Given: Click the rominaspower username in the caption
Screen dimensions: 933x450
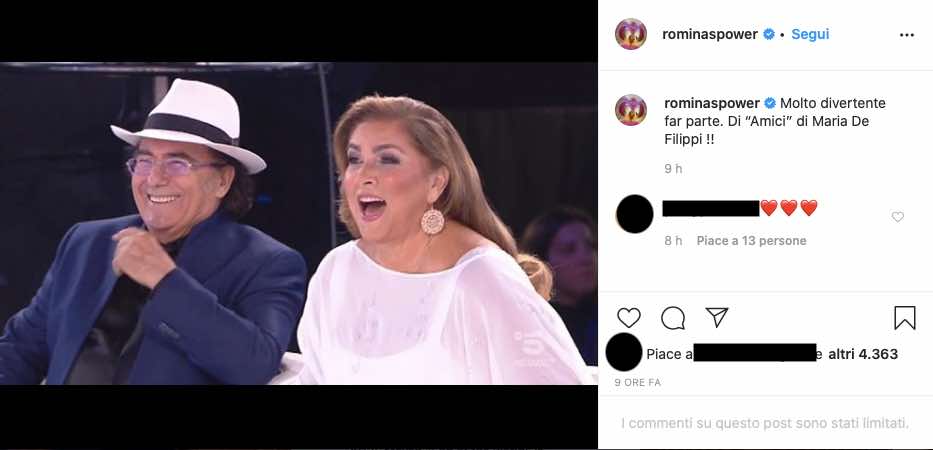Looking at the screenshot, I should [x=711, y=103].
